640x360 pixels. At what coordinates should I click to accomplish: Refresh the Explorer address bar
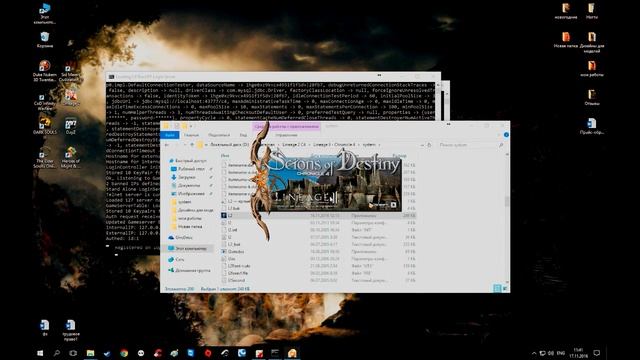click(x=429, y=145)
